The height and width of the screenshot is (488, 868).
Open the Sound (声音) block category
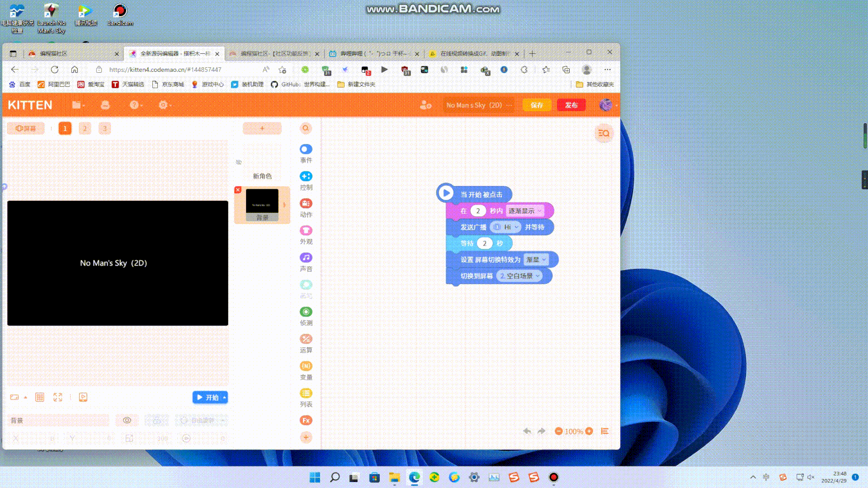pyautogui.click(x=306, y=262)
